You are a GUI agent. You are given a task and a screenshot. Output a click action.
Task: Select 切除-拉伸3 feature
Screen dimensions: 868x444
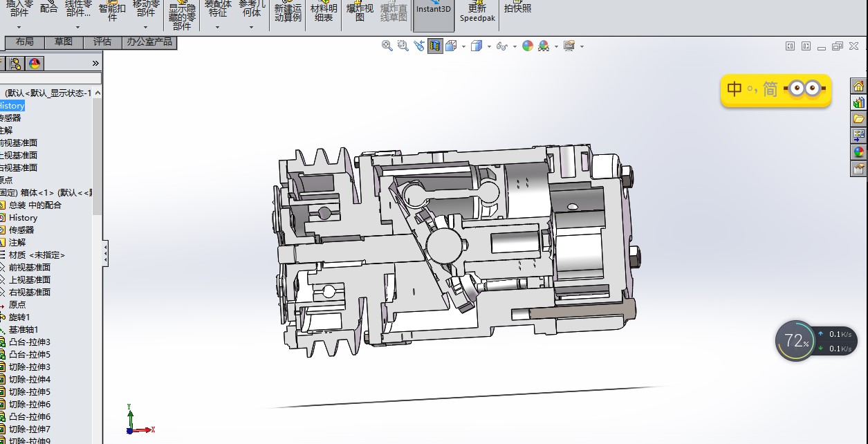tap(30, 367)
